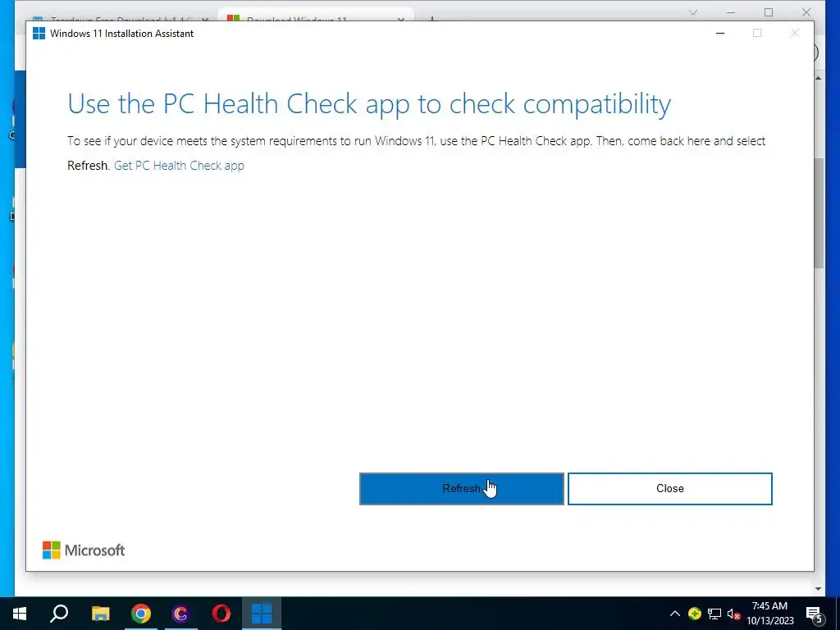This screenshot has width=840, height=630.
Task: Close the Installation Assistant via title bar X
Action: coord(795,33)
